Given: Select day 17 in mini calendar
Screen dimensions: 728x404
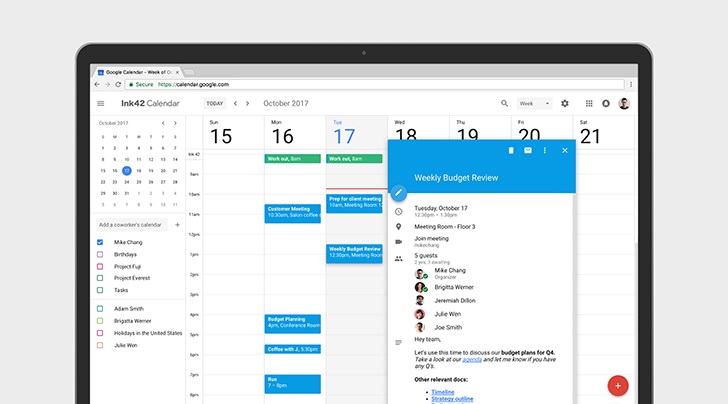Looking at the screenshot, I should (127, 171).
